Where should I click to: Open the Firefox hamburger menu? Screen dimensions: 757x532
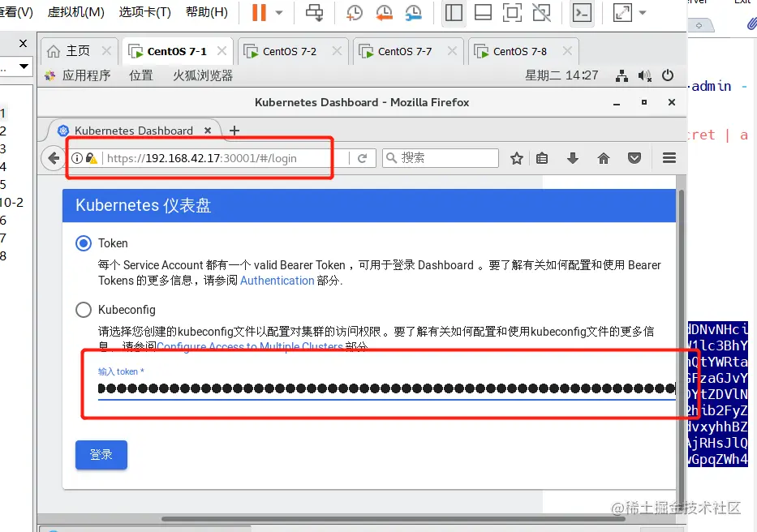(x=669, y=158)
